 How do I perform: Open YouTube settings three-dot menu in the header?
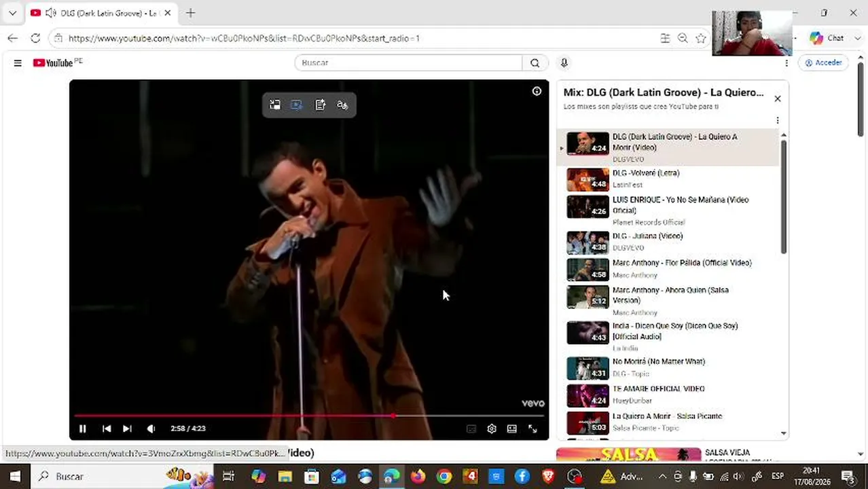coord(786,62)
